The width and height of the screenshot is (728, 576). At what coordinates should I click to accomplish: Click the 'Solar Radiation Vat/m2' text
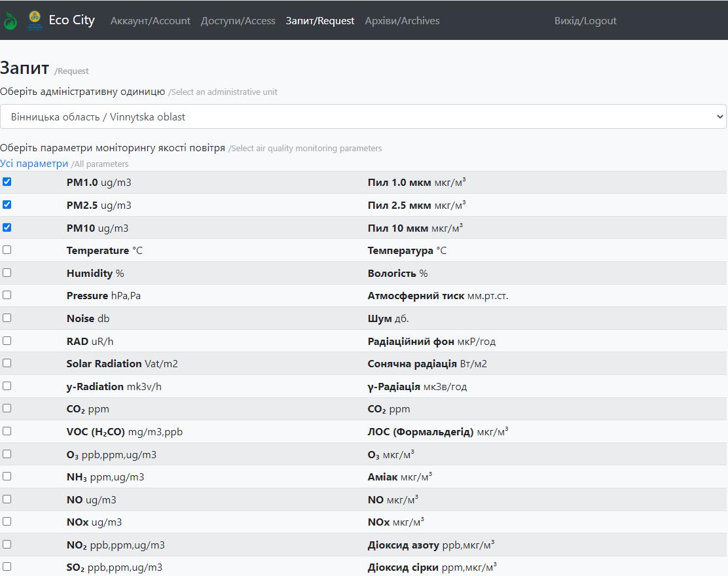(x=122, y=363)
